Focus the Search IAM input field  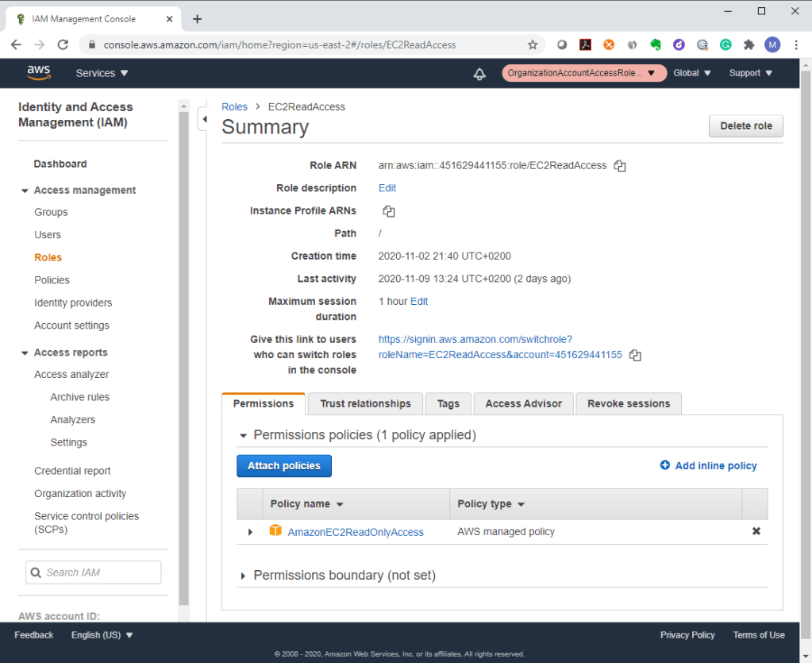[94, 572]
